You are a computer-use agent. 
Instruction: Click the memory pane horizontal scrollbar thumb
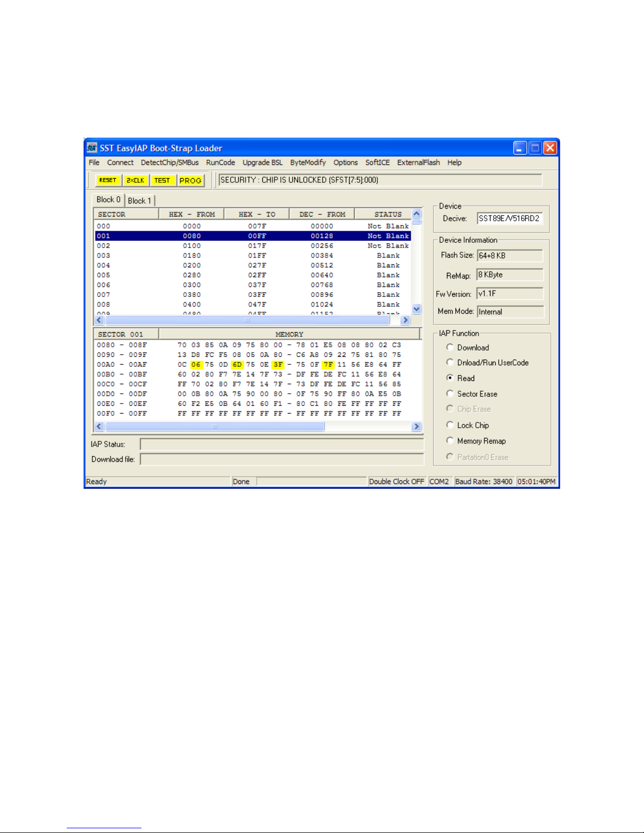pyautogui.click(x=214, y=426)
